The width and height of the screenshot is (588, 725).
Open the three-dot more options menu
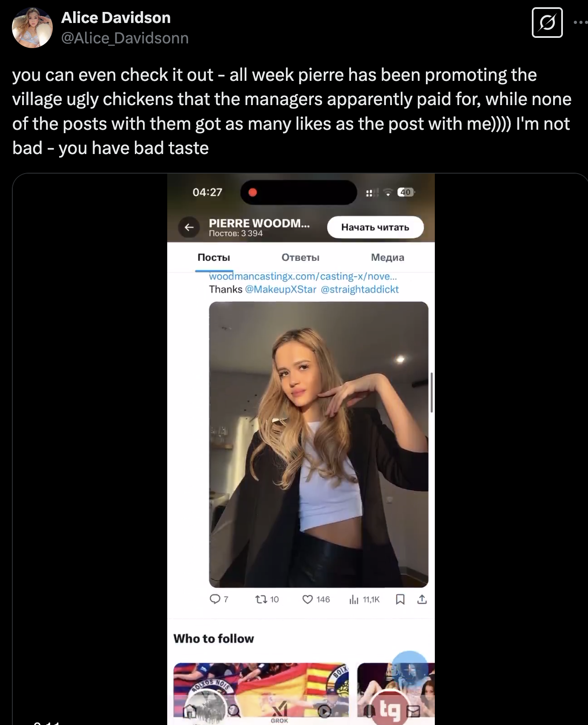pyautogui.click(x=580, y=23)
